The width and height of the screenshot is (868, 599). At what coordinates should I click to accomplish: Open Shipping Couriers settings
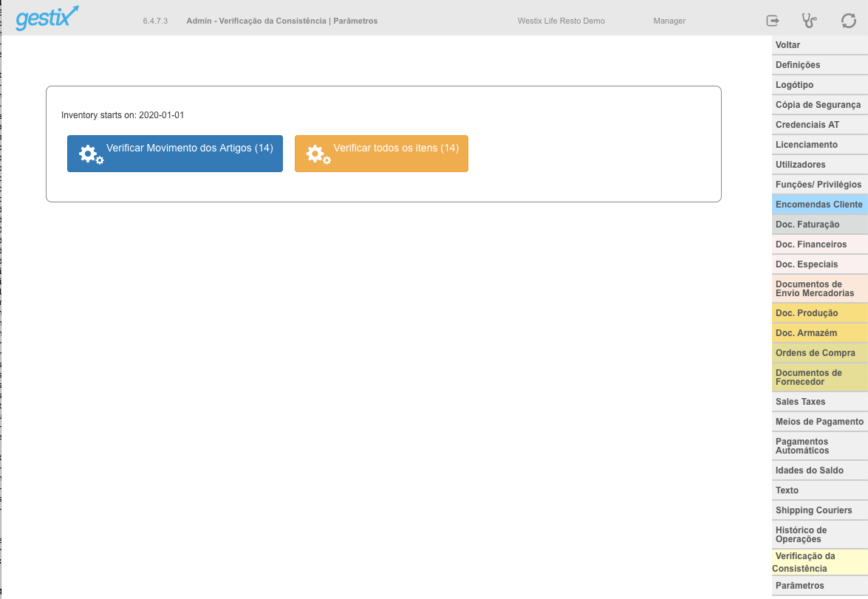(x=819, y=510)
